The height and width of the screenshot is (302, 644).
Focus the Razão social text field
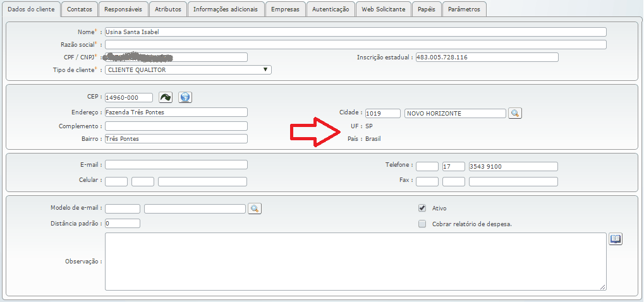[x=355, y=45]
